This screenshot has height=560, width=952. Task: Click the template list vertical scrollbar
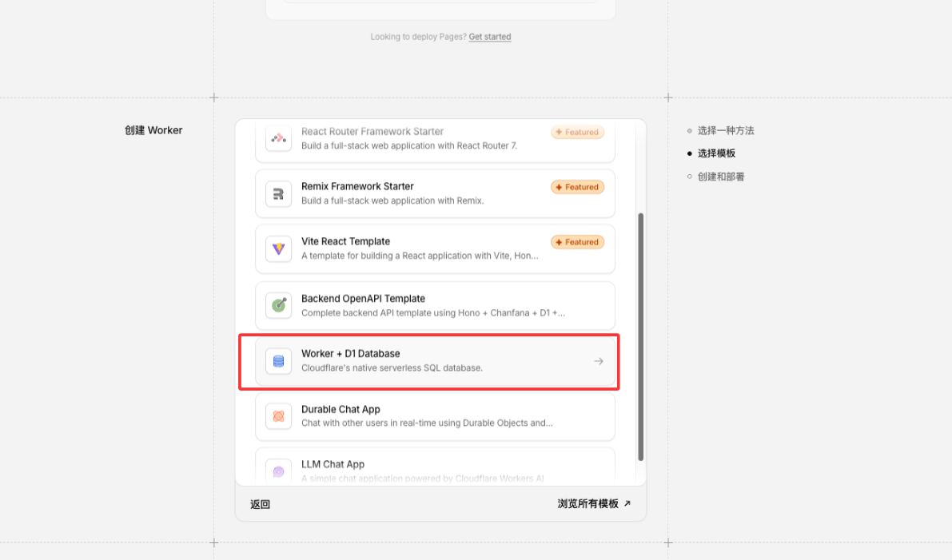pyautogui.click(x=640, y=336)
